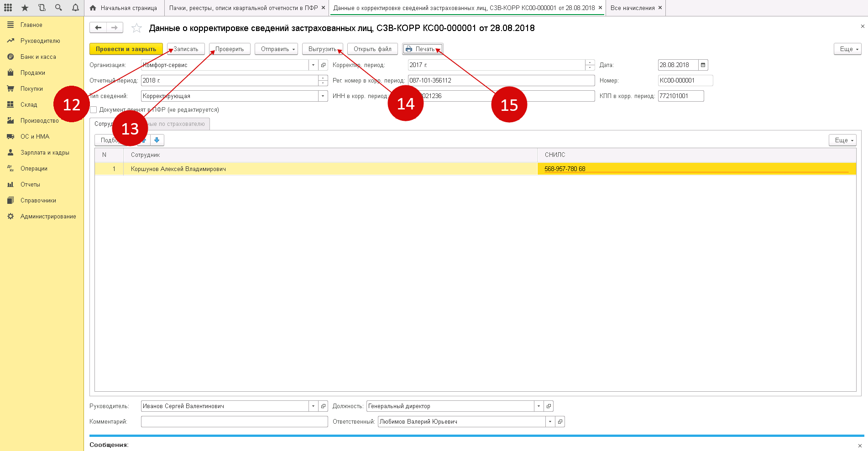Open Покупки section in sidebar
Screen dimensions: 868x451
click(x=31, y=89)
